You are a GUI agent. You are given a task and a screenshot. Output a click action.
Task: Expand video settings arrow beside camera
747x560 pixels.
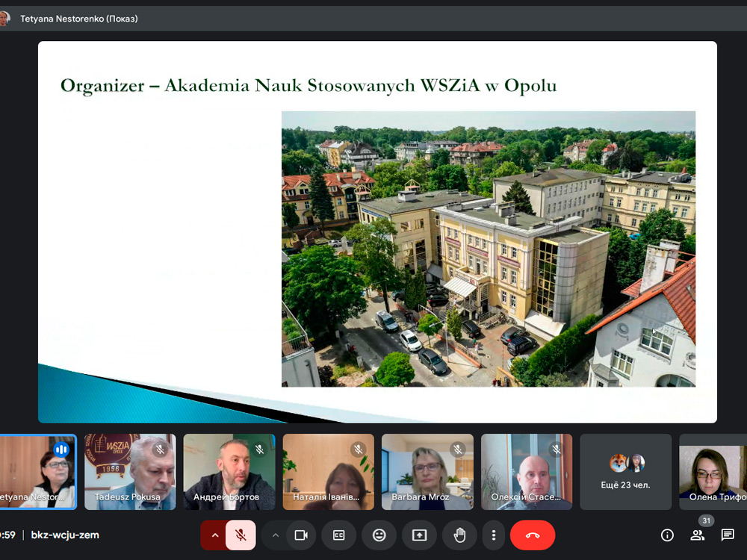coord(275,535)
